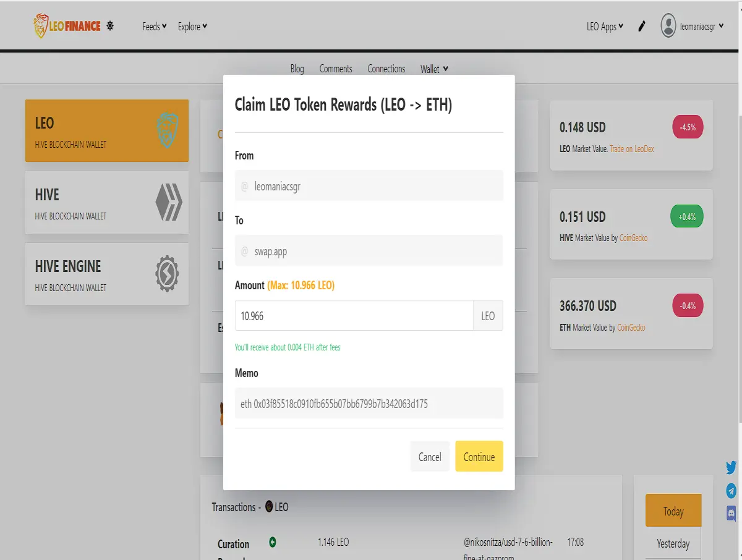Click the -4.5% LEO change badge
Viewport: 742px width, 560px height.
tap(688, 127)
